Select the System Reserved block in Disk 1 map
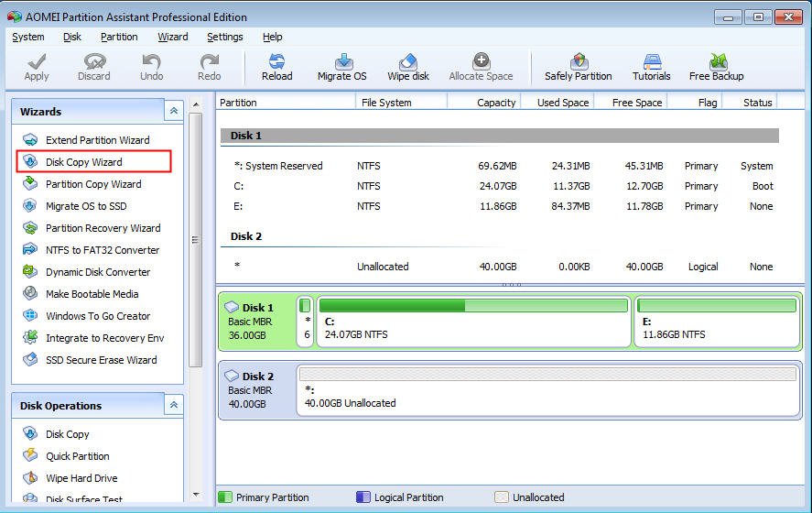This screenshot has width=812, height=513. click(x=306, y=322)
